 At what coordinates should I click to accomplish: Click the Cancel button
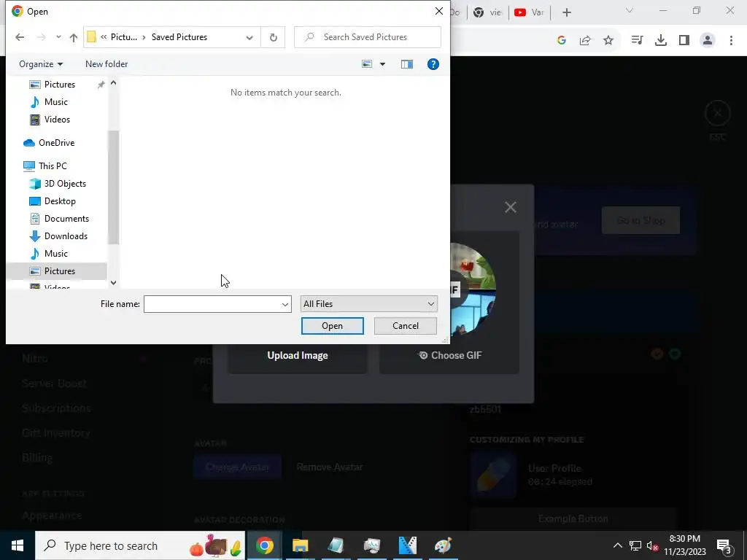coord(406,326)
